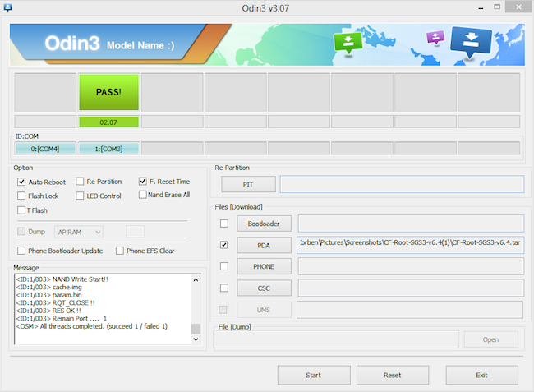Click the green 02:07 progress bar
The width and height of the screenshot is (534, 392).
coord(109,122)
